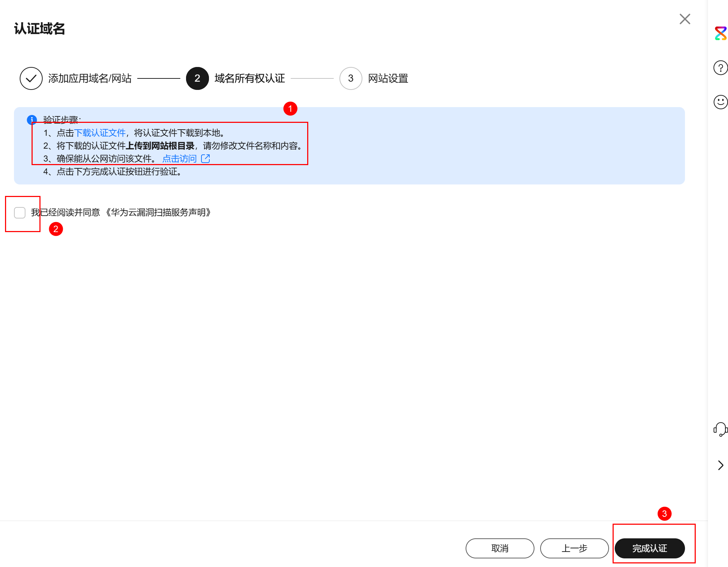728x567 pixels.
Task: Open 《华为云漏洞扫描服务声明》 statement text
Action: tap(158, 213)
